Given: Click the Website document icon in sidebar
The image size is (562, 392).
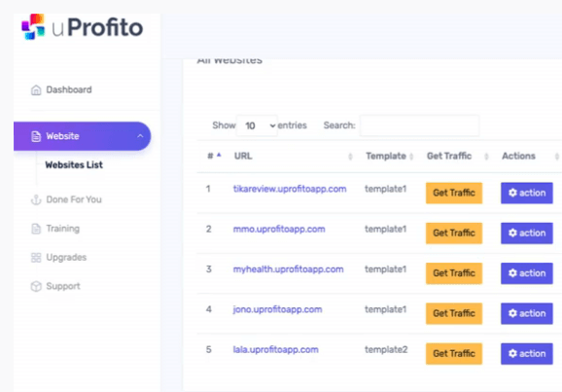Looking at the screenshot, I should [x=36, y=136].
